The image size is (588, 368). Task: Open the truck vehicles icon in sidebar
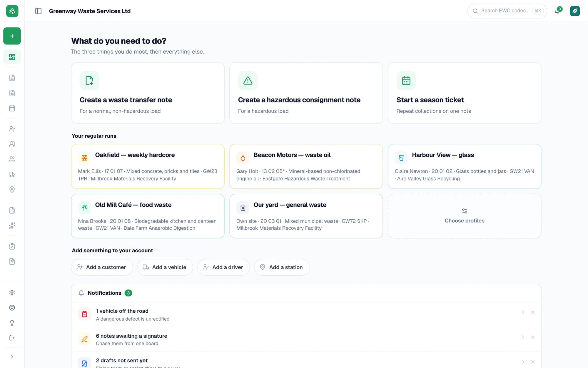pyautogui.click(x=12, y=174)
